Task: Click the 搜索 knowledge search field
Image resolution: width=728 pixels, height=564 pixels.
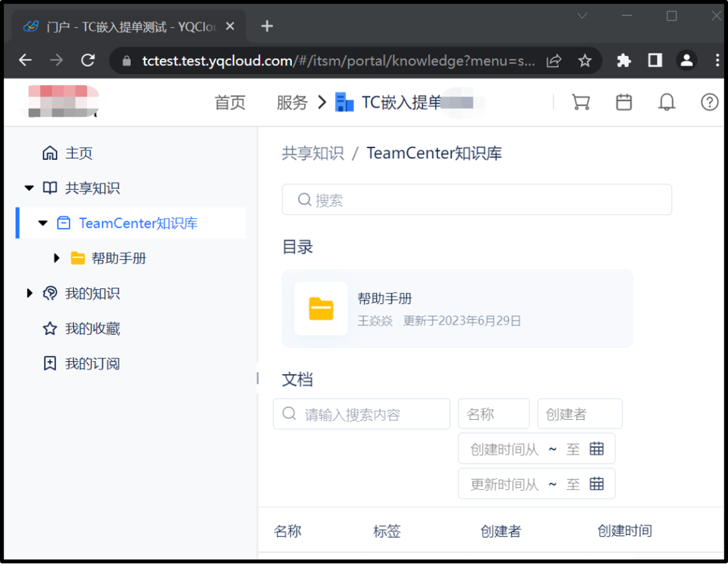Action: 477,200
